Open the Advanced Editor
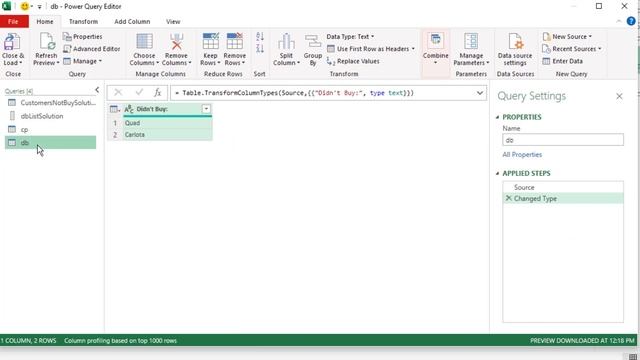The image size is (640, 360). pyautogui.click(x=91, y=49)
